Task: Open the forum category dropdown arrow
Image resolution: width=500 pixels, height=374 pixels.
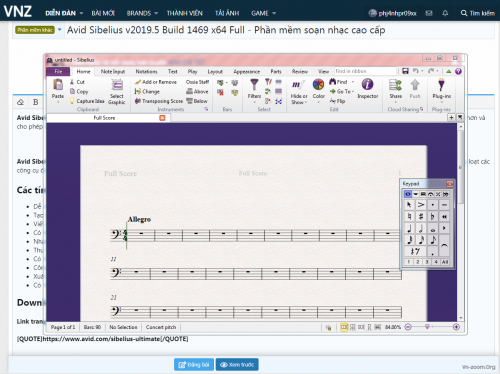Action: pyautogui.click(x=60, y=30)
